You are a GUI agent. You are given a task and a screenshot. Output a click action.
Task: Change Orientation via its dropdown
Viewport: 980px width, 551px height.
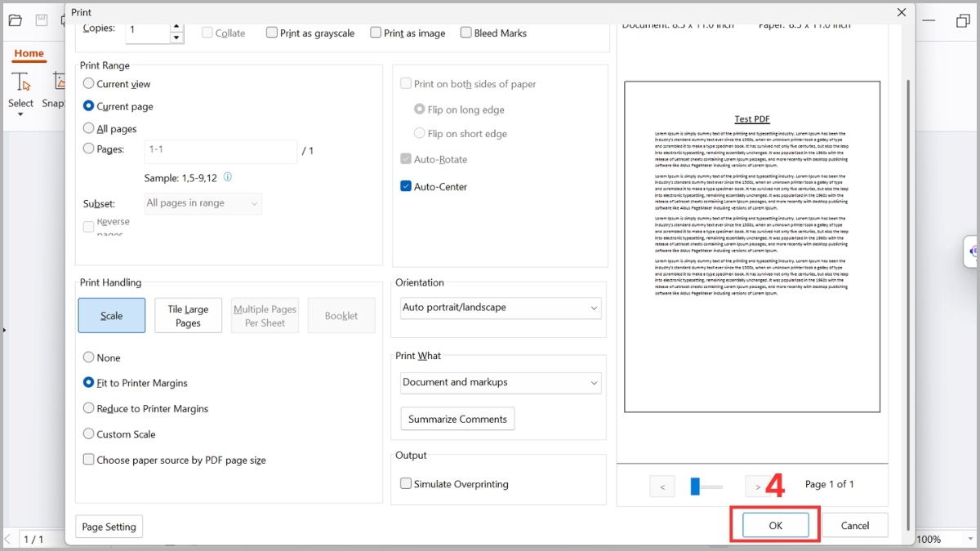click(500, 308)
